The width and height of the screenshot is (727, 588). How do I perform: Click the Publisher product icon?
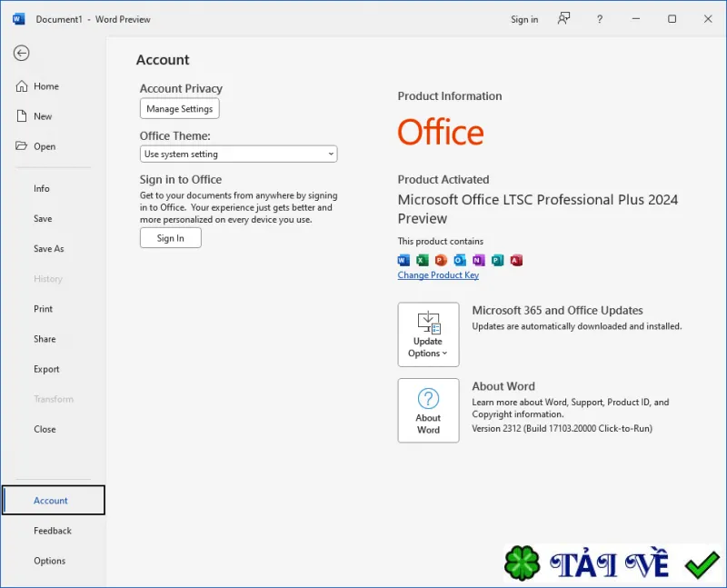pyautogui.click(x=497, y=260)
